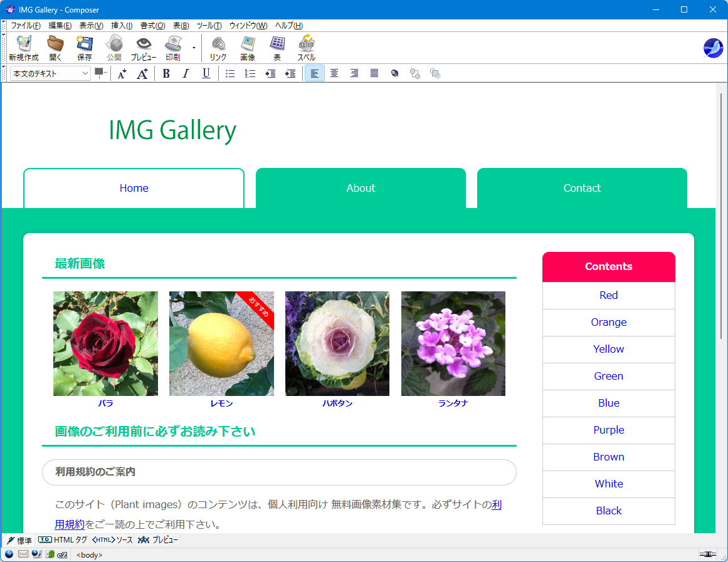The height and width of the screenshot is (562, 728).
Task: Select the レモン image thumbnail
Action: 221,343
